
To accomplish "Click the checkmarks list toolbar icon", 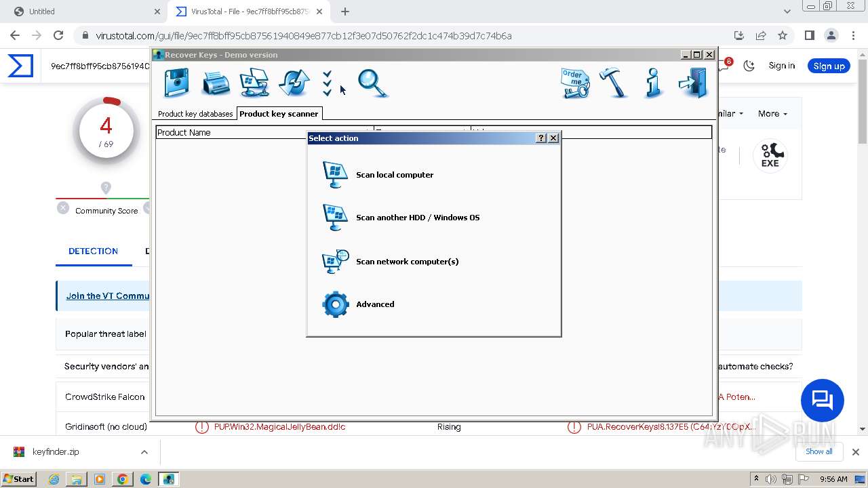I will [328, 83].
